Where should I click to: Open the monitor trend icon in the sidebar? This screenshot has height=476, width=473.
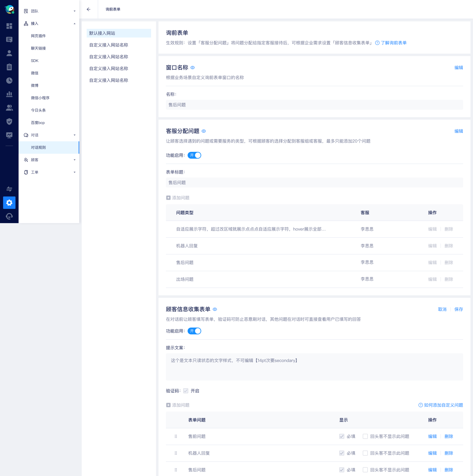(x=9, y=135)
